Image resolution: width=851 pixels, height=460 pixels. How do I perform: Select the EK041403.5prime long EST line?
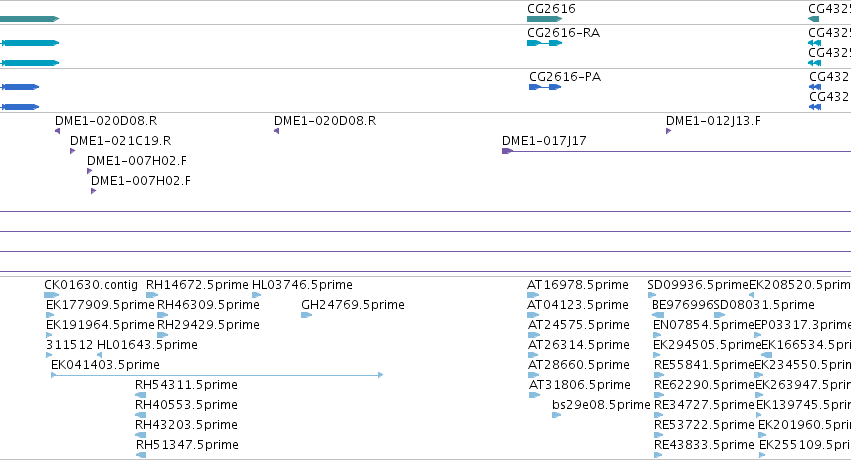click(217, 375)
